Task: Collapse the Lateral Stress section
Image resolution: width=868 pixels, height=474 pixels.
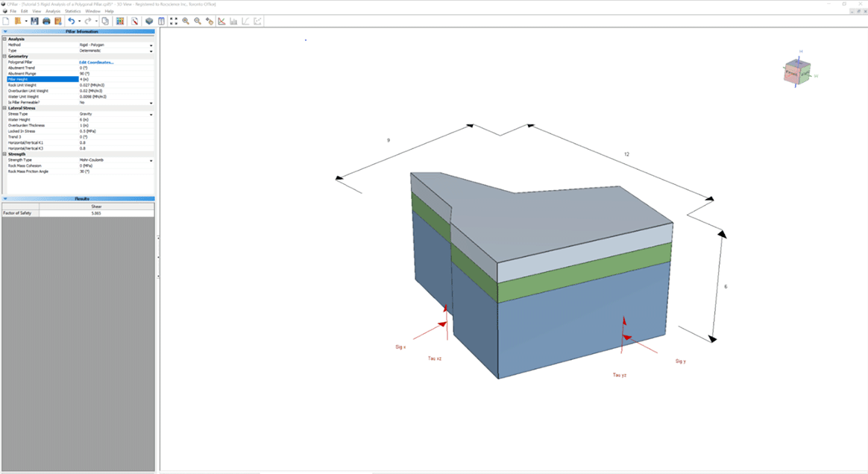Action: [x=4, y=108]
